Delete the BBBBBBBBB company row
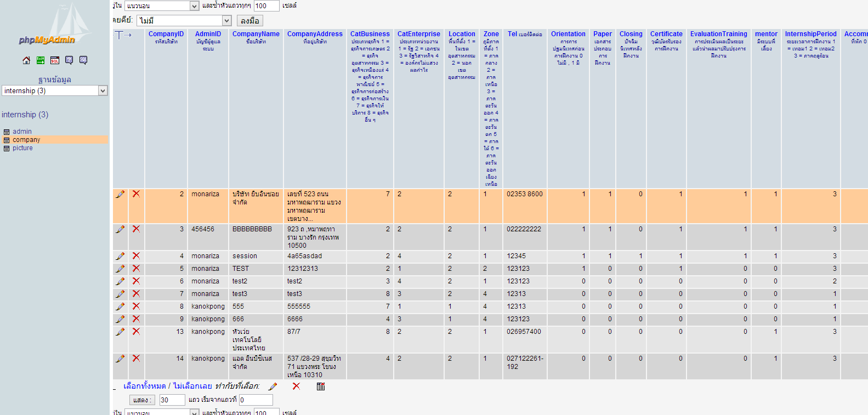 coord(136,229)
